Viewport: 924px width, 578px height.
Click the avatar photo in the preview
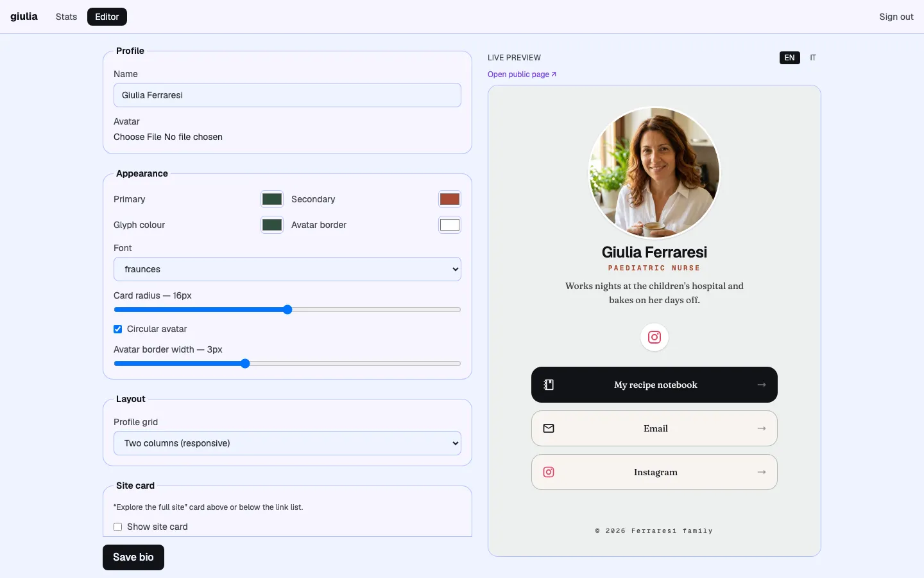tap(654, 172)
